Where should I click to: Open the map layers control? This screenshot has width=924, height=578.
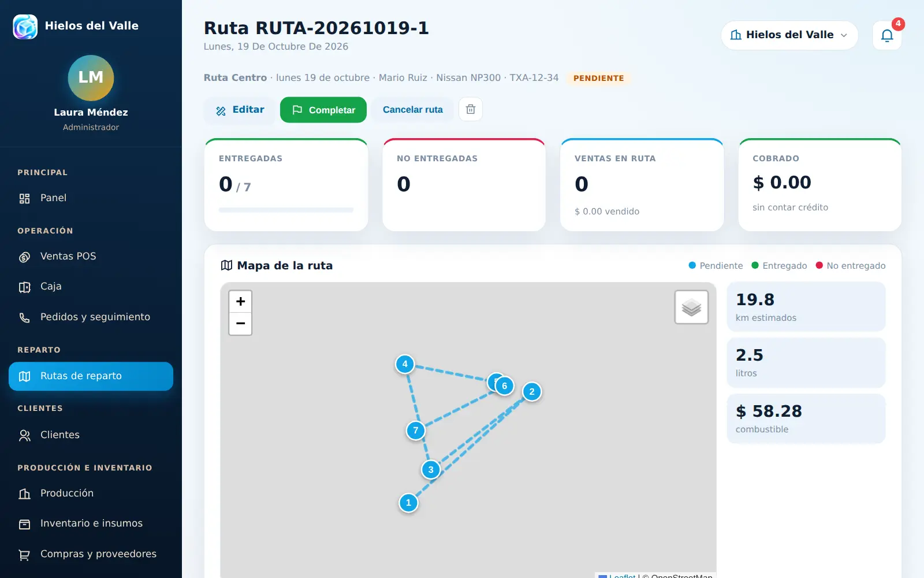point(691,307)
